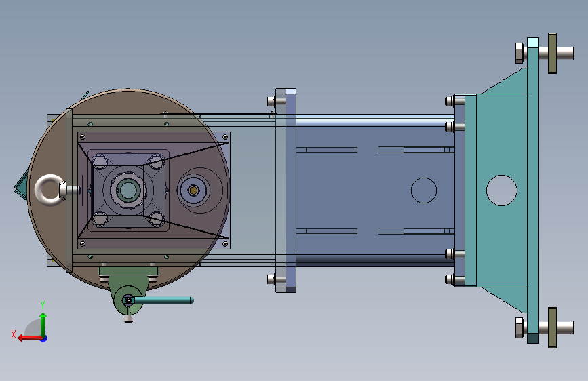Select the central bore of the square flange

coord(128,190)
